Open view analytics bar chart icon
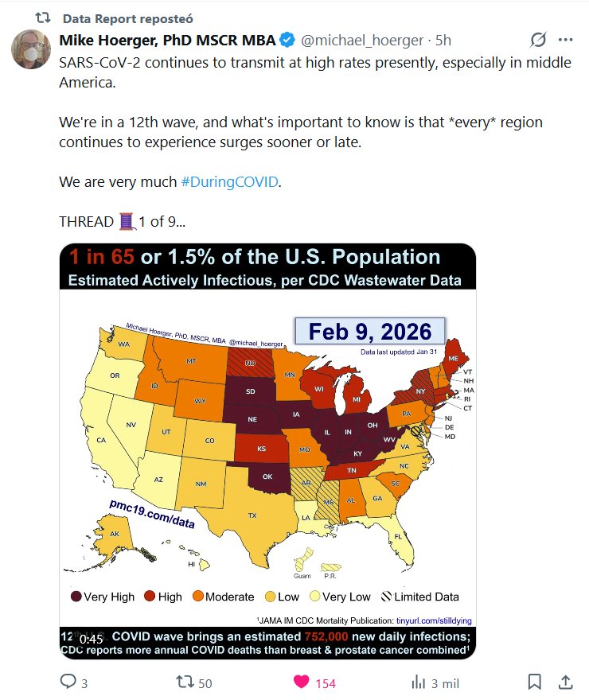Screen dimensions: 589x700 [417, 682]
